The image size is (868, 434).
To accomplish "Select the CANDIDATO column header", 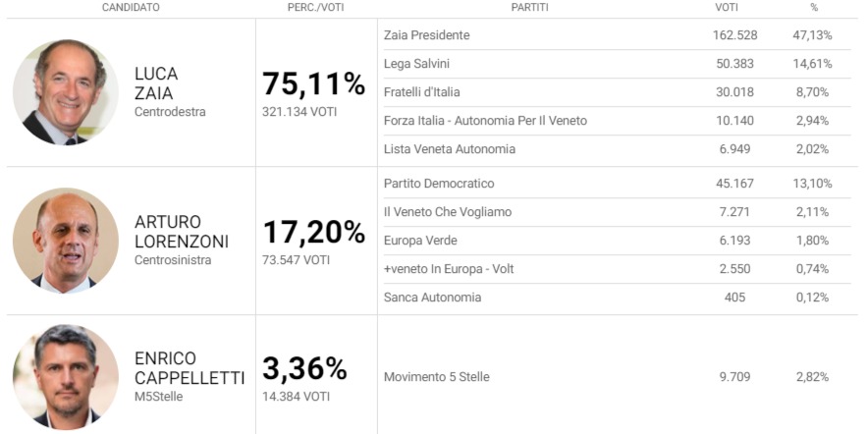I will [131, 7].
